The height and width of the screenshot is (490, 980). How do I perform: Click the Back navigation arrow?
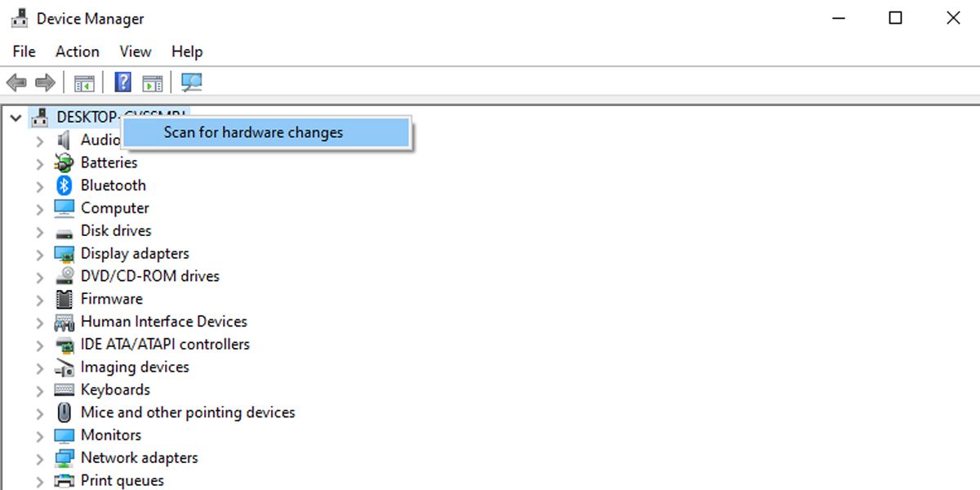[x=18, y=82]
